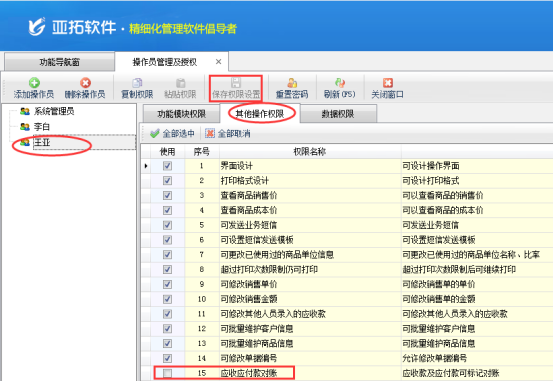Uncheck the 界面设计 permission checkbox
Screen dimensions: 554x382
pos(167,166)
